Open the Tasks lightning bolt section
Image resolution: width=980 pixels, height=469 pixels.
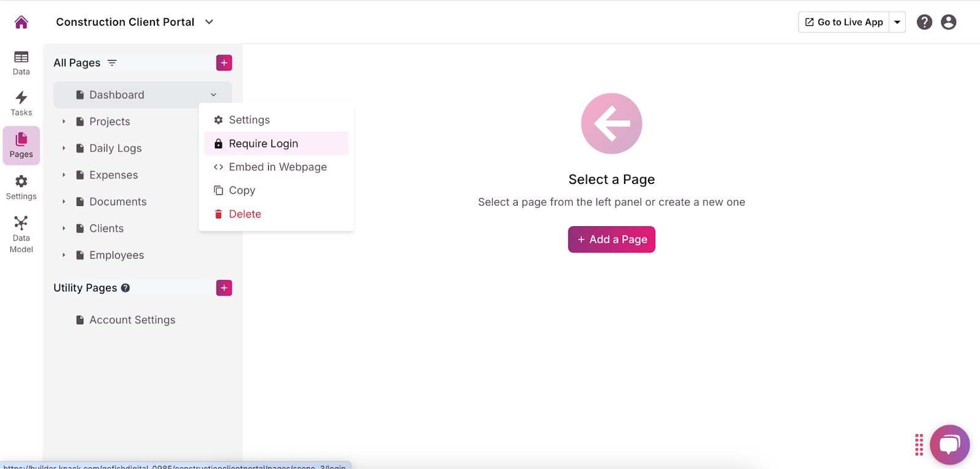click(21, 104)
